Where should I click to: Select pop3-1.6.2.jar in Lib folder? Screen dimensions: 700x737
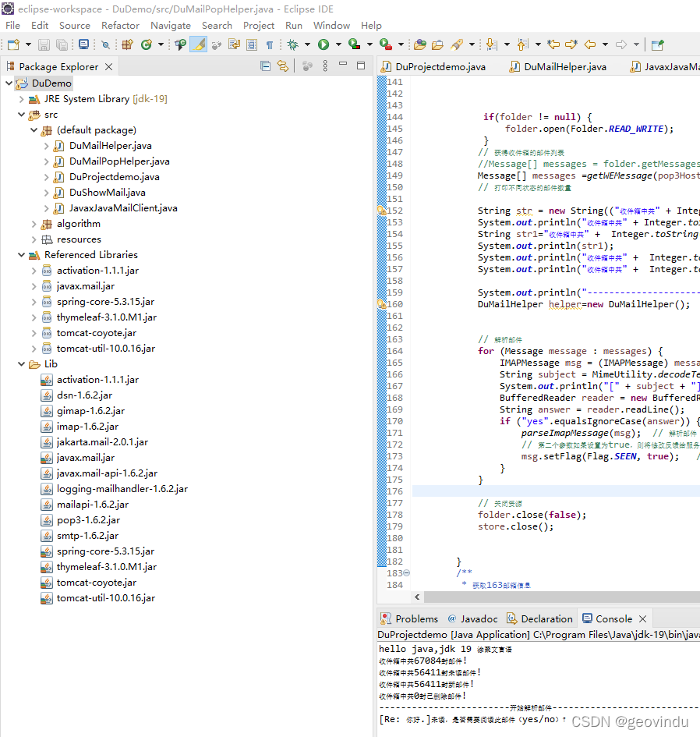(x=88, y=520)
